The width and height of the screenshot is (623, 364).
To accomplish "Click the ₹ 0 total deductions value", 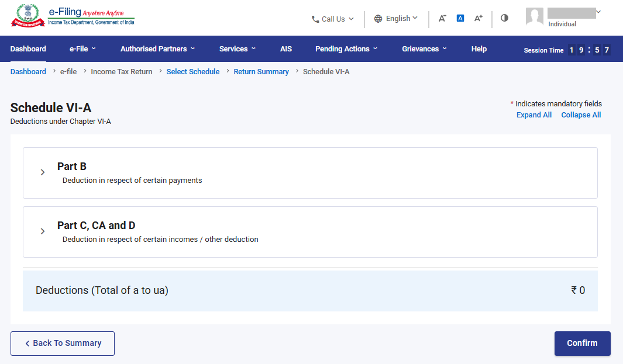I will pos(578,290).
